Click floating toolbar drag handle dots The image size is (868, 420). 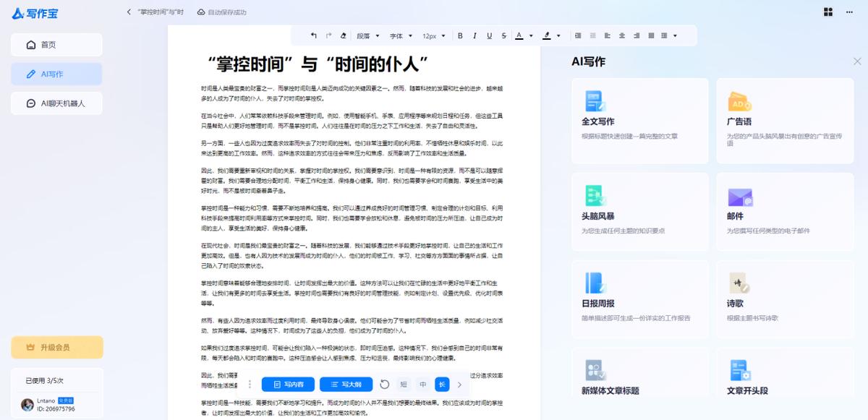[250, 385]
